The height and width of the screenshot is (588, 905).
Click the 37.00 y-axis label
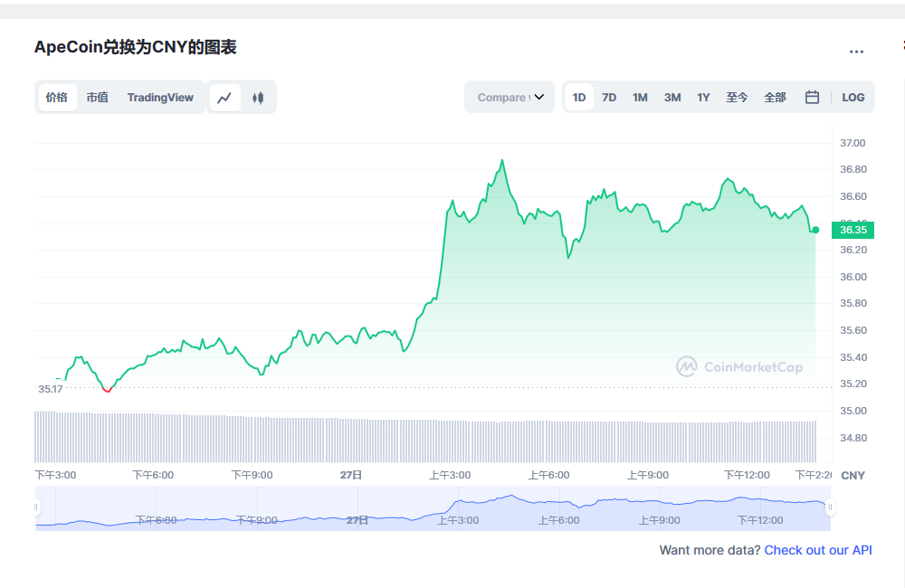(x=853, y=143)
